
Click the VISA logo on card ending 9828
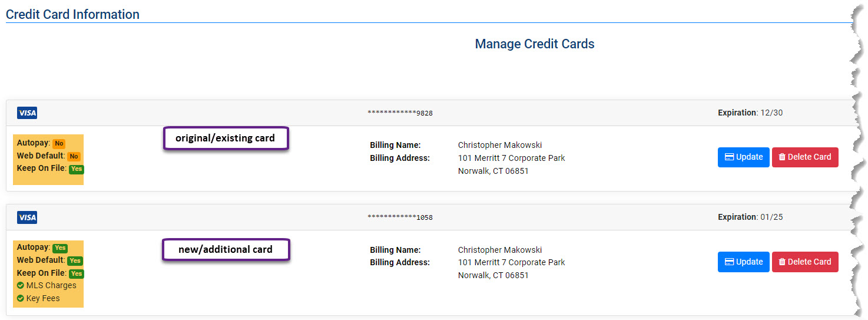[x=27, y=113]
